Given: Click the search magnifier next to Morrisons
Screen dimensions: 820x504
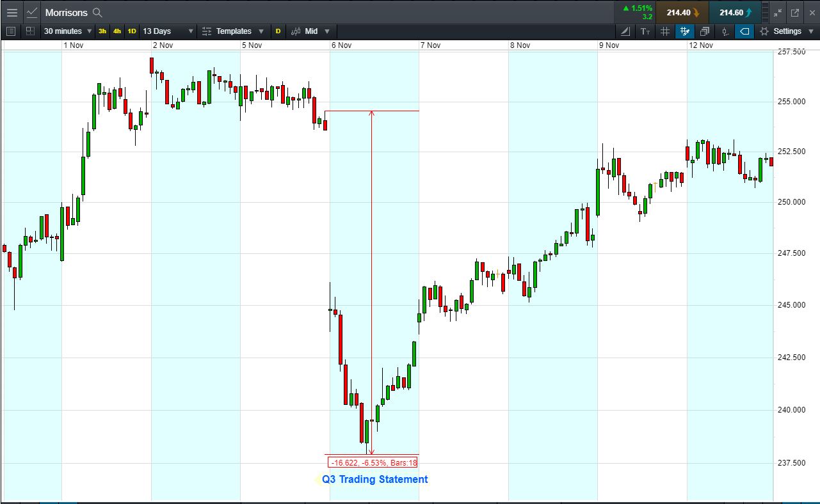Looking at the screenshot, I should pyautogui.click(x=97, y=12).
